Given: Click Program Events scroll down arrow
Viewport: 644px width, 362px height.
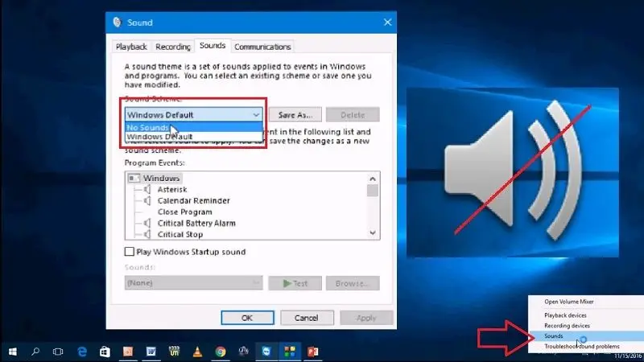Looking at the screenshot, I should [373, 232].
